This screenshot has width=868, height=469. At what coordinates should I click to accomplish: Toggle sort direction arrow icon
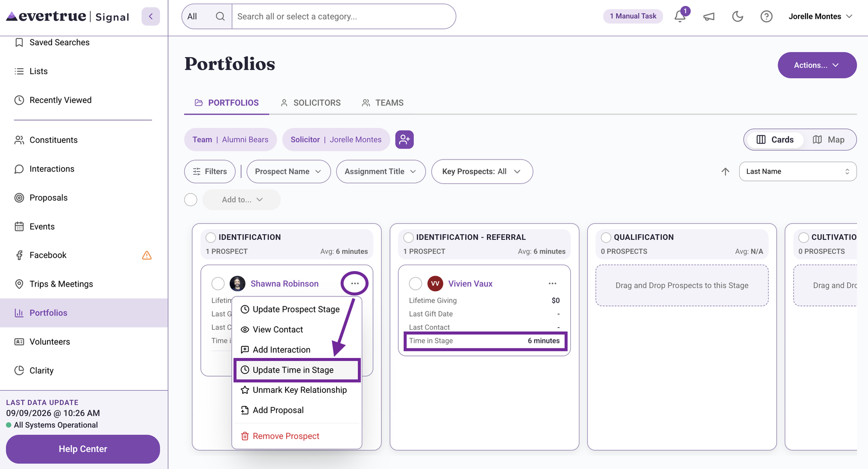click(725, 172)
